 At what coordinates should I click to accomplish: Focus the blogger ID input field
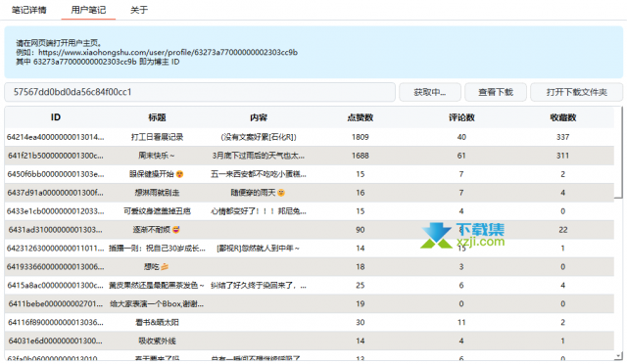pos(200,92)
